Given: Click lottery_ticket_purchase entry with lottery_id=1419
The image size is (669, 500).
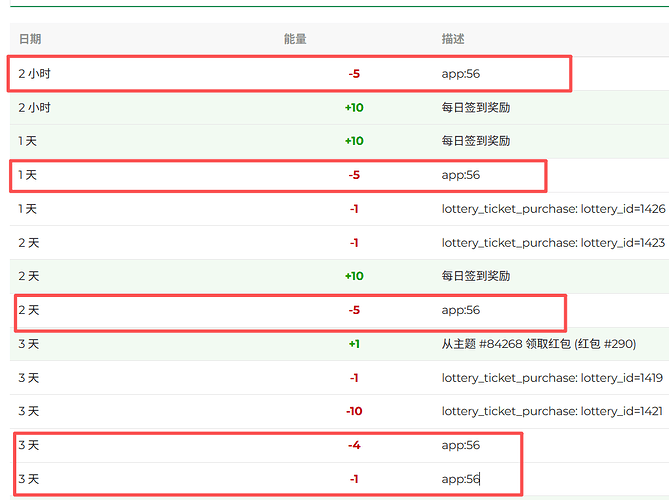Looking at the screenshot, I should pos(552,378).
